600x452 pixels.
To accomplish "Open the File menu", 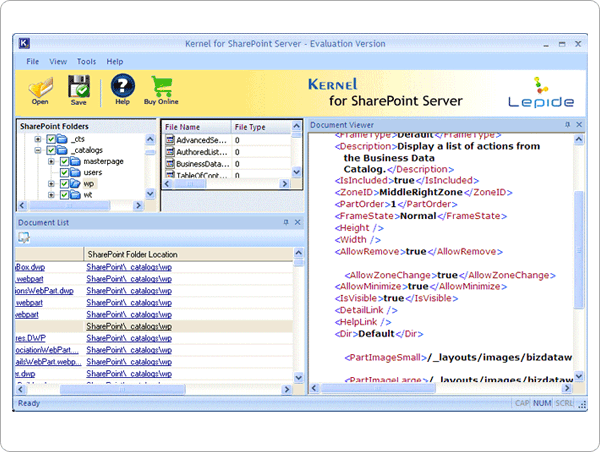I will point(33,61).
